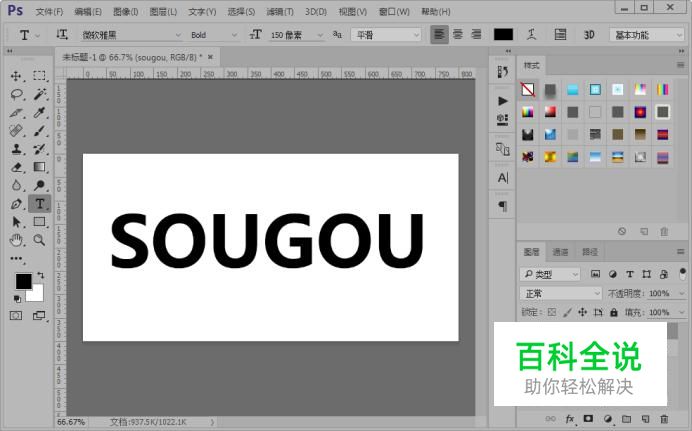Open the layer blend mode dropdown
Viewport: 692px width, 431px height.
tap(560, 293)
